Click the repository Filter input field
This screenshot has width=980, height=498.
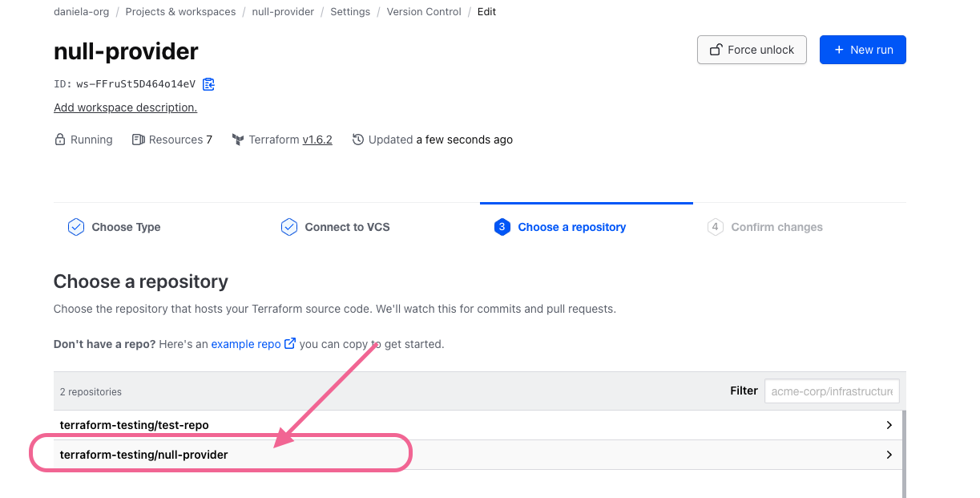[x=831, y=391]
